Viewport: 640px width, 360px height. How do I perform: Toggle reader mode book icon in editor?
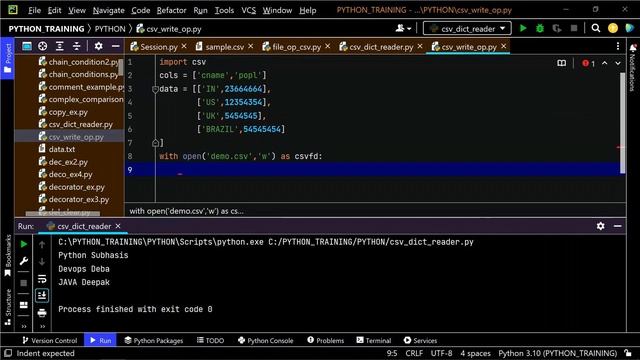click(x=562, y=63)
